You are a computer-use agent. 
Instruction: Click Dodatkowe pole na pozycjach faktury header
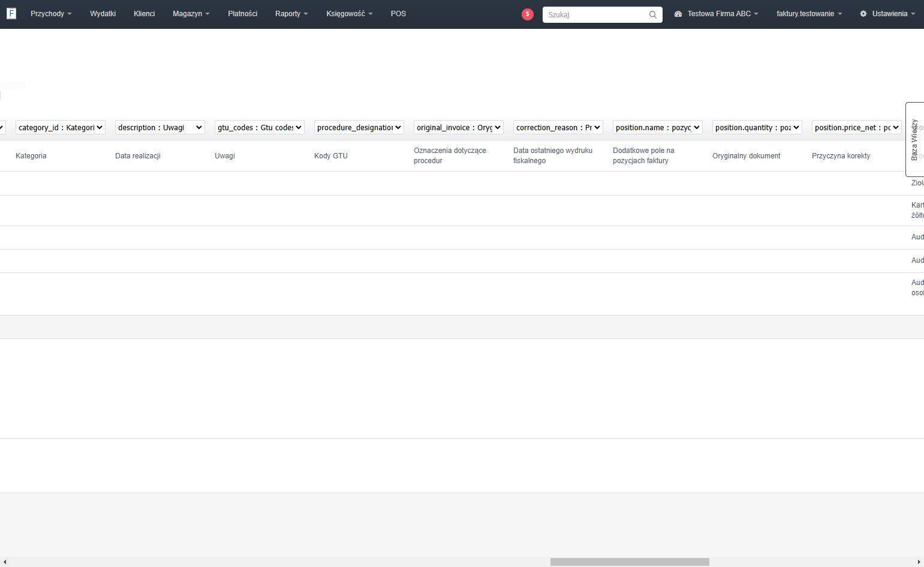(643, 155)
